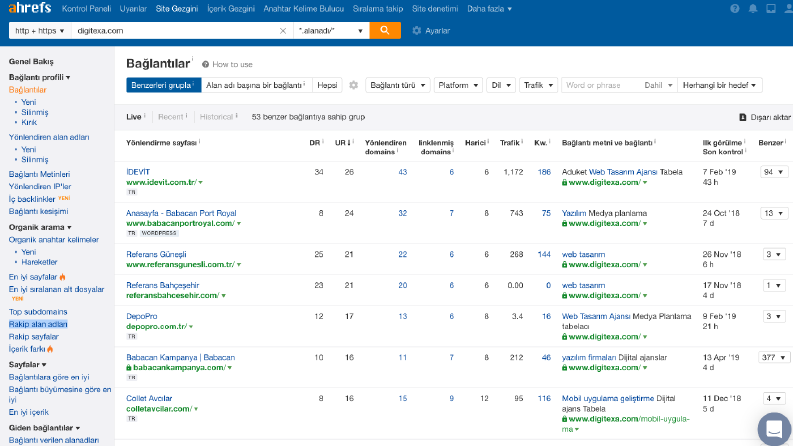Open the protocol http + https dropdown
Screen dimensions: 793x446
[x=39, y=31]
